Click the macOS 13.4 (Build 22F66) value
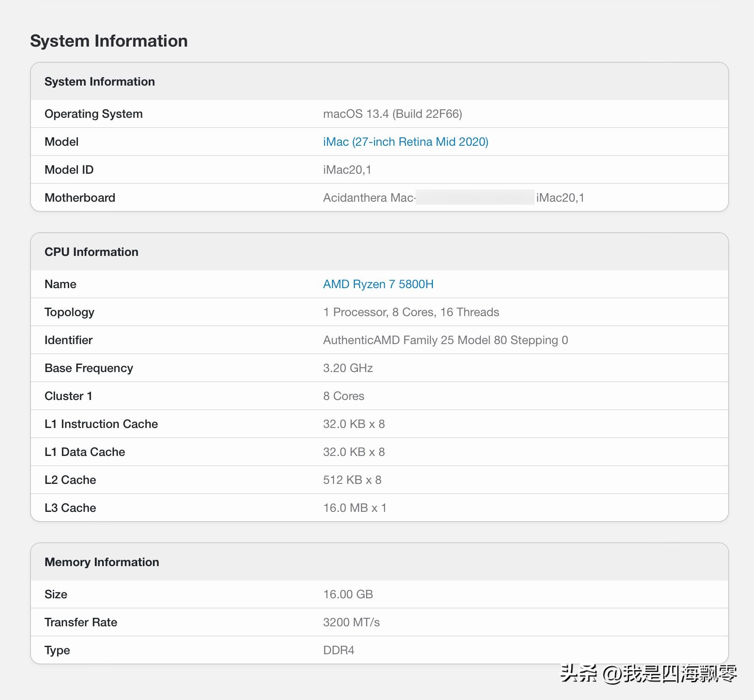The width and height of the screenshot is (754, 700). (392, 114)
